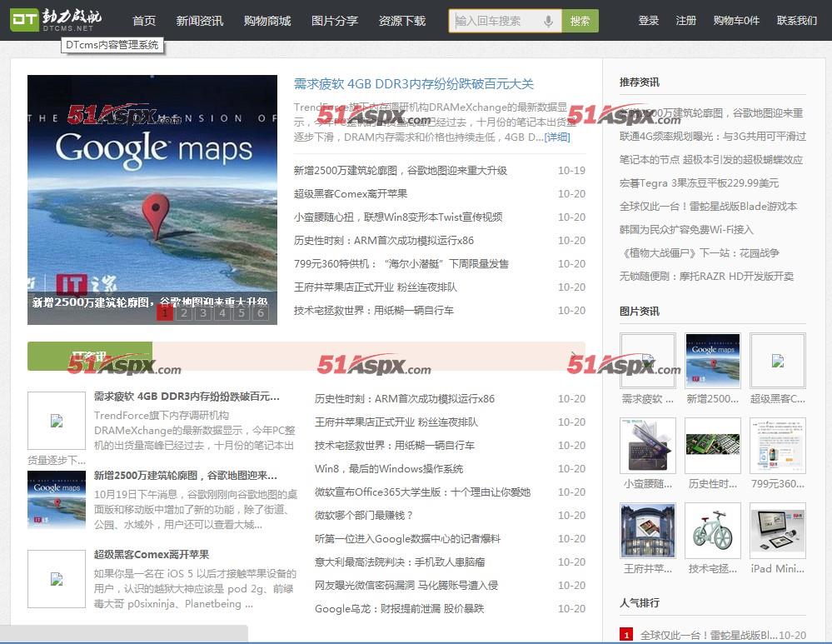Image resolution: width=832 pixels, height=644 pixels.
Task: Open 新增2500万建筑轮廓图 bold article title in IT资讯
Action: point(185,475)
